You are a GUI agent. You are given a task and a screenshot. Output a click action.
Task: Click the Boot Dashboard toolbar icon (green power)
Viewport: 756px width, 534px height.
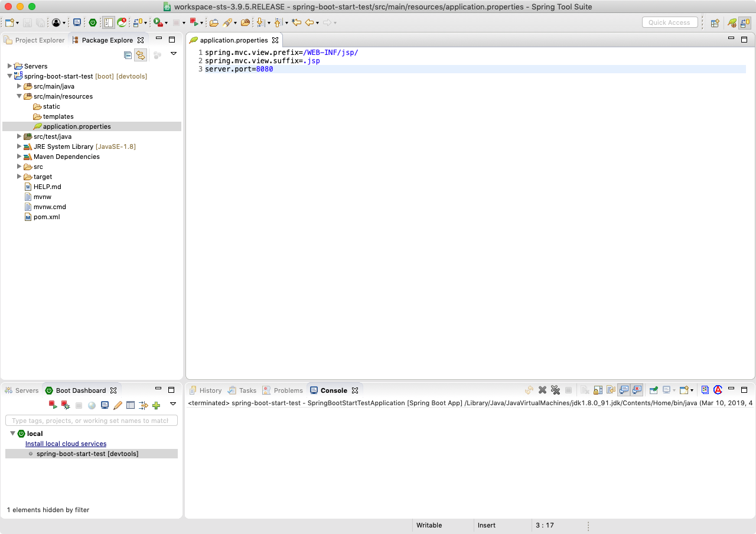93,22
